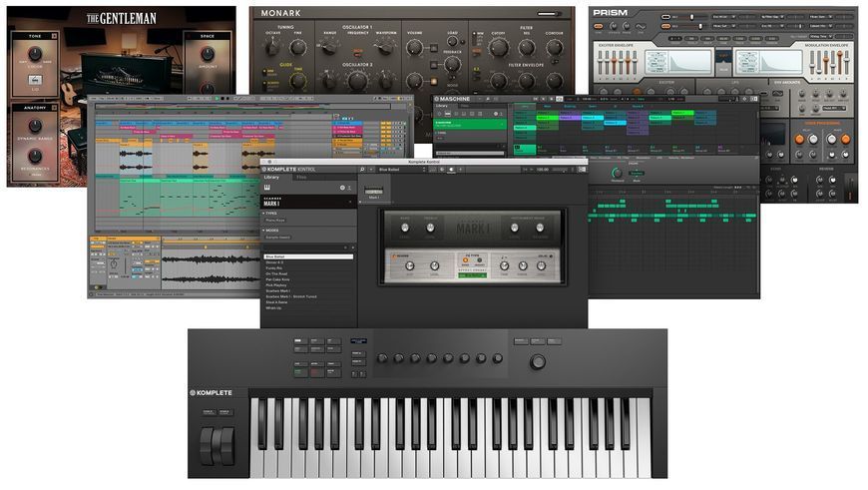Click the Monark Octave tuning knob

(271, 48)
